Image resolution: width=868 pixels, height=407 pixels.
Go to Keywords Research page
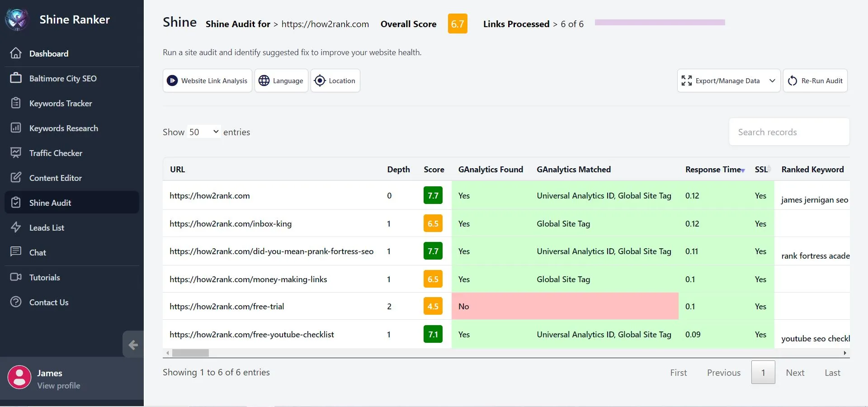coord(72,128)
